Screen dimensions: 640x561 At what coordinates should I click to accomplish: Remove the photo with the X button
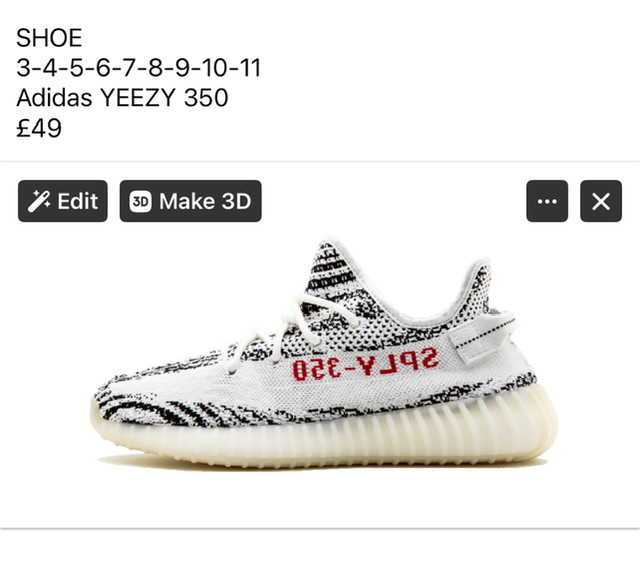(601, 201)
